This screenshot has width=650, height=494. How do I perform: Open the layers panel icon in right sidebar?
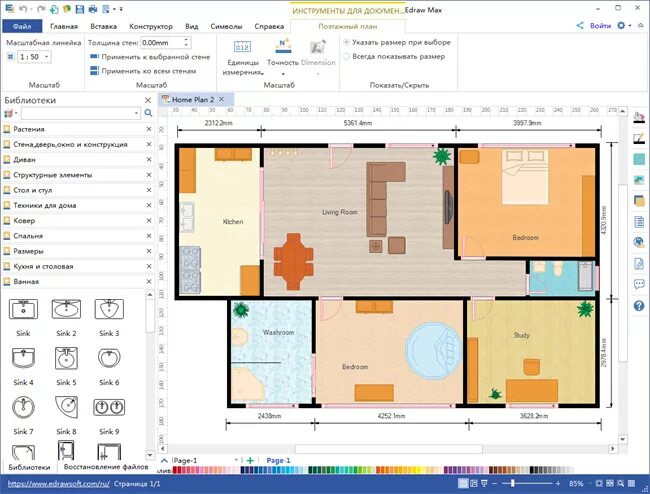pyautogui.click(x=639, y=201)
